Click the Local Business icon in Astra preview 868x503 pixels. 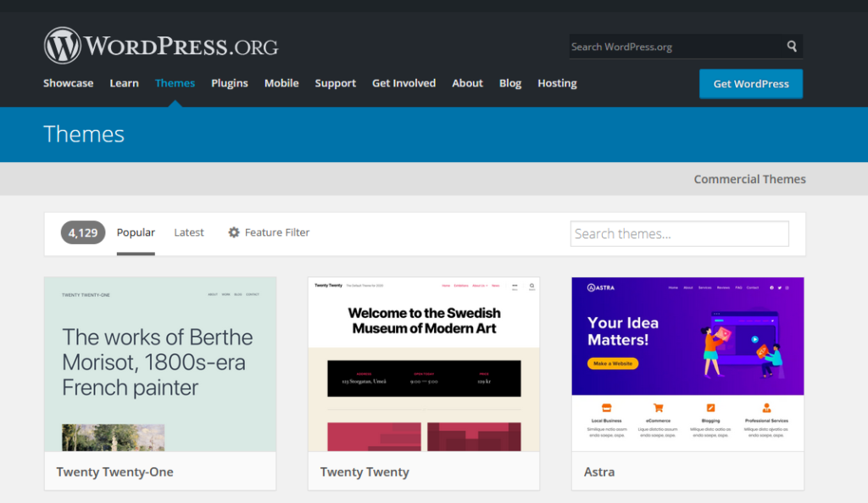606,408
